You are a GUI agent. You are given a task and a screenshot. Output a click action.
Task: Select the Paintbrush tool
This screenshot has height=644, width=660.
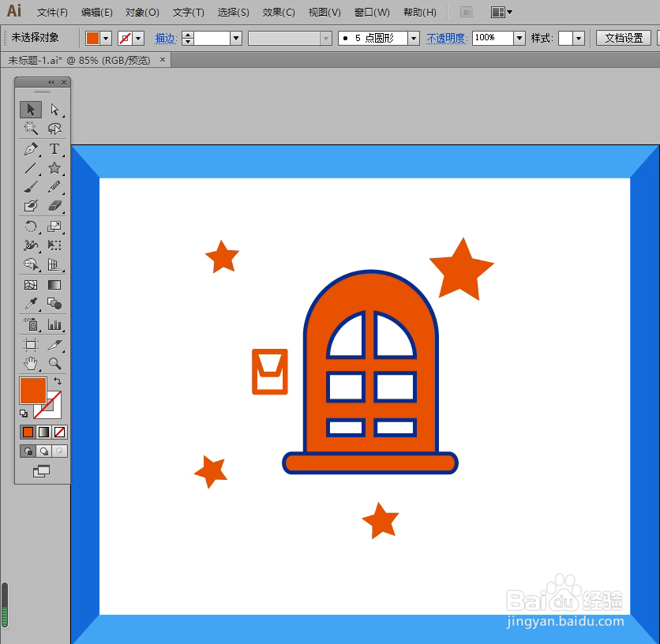(x=31, y=187)
